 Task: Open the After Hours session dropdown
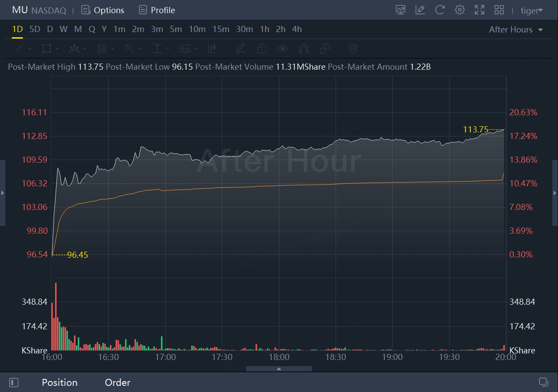pyautogui.click(x=516, y=29)
